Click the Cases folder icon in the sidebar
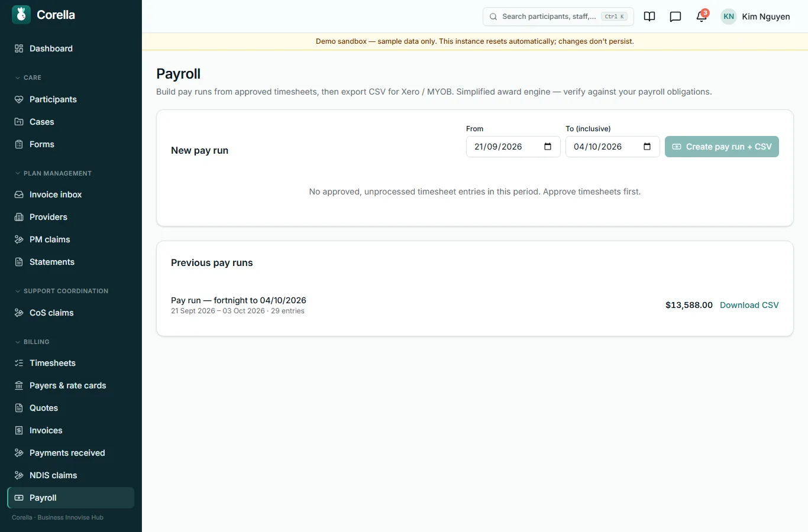808x532 pixels. click(x=19, y=122)
